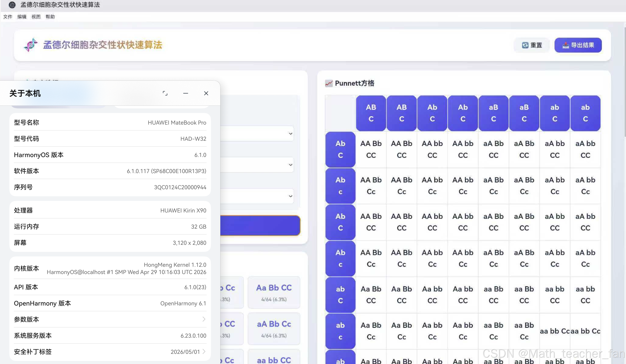Click the 运行内存 label
Image resolution: width=626 pixels, height=364 pixels.
click(26, 227)
